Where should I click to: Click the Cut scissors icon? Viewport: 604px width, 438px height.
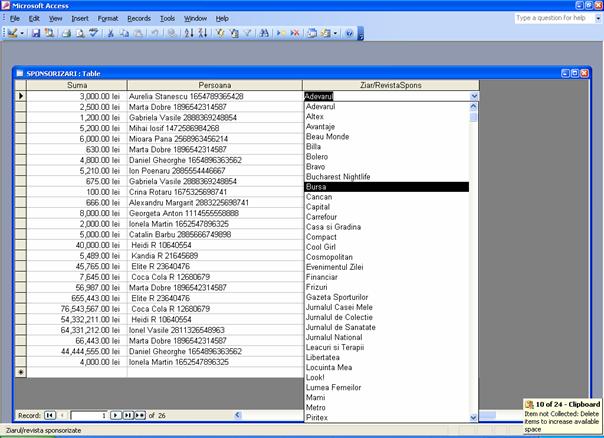click(110, 33)
